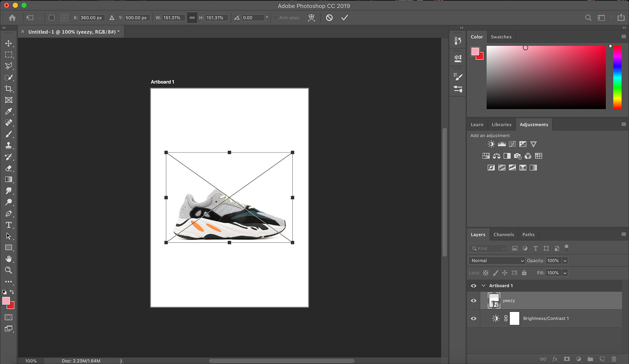Add a Gradient Map adjustment

pyautogui.click(x=533, y=168)
